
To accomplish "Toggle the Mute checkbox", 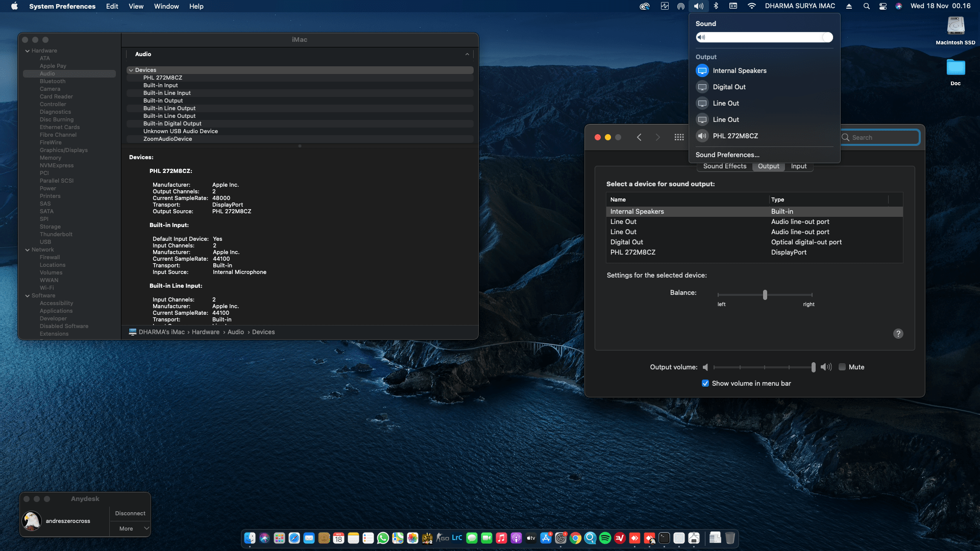I will point(842,367).
